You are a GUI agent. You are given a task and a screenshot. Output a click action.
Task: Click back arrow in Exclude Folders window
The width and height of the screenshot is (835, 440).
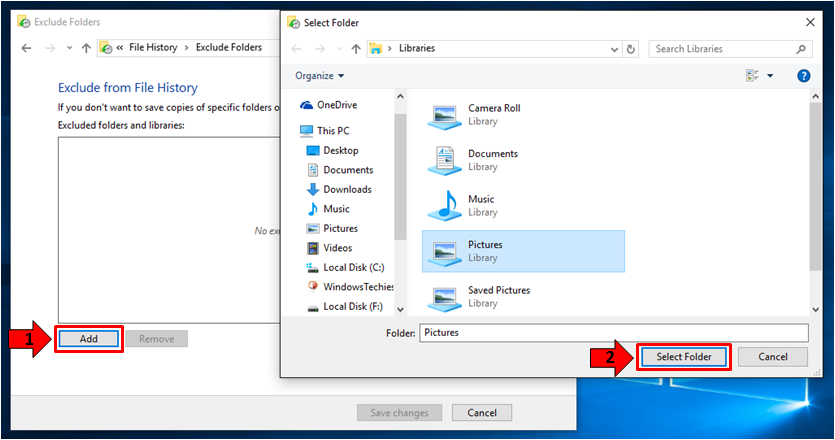26,48
